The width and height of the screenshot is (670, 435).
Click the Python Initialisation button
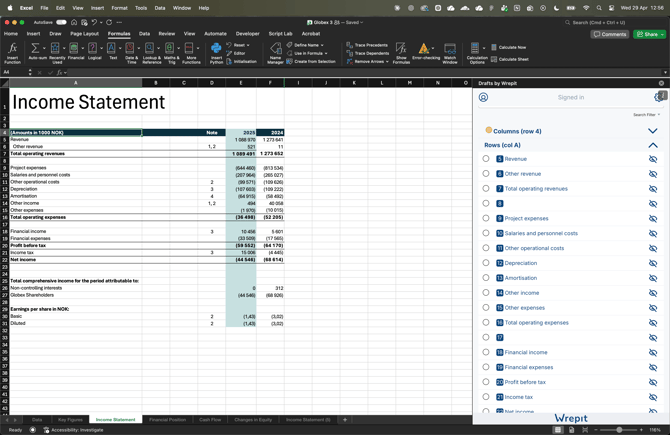[241, 62]
